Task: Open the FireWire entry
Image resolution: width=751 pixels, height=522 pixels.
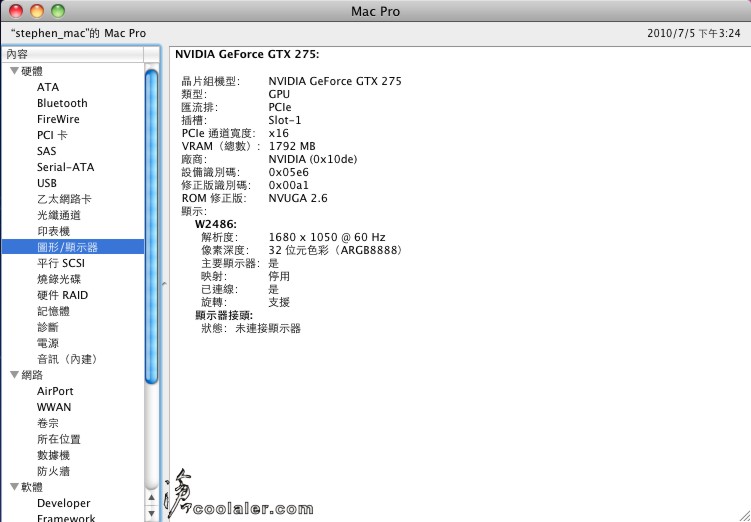Action: coord(58,119)
